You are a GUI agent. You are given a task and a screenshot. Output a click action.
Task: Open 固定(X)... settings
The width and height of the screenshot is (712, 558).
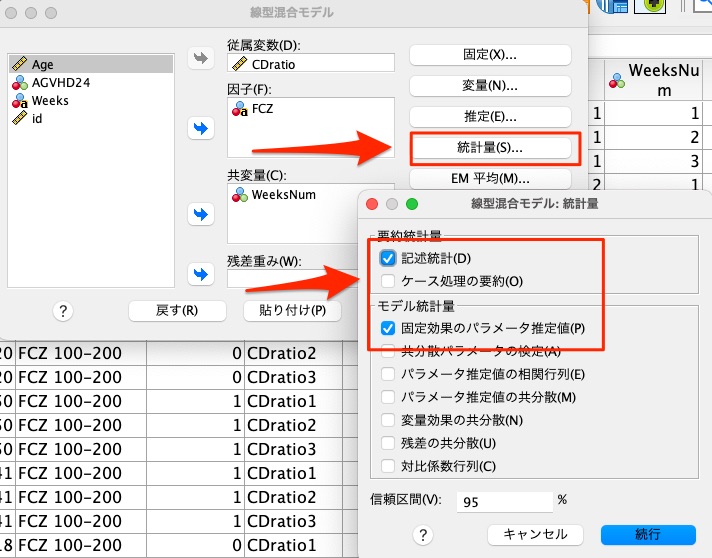pos(490,54)
